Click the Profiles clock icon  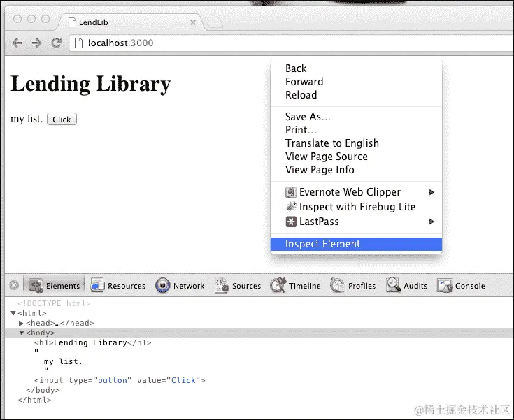click(x=338, y=285)
